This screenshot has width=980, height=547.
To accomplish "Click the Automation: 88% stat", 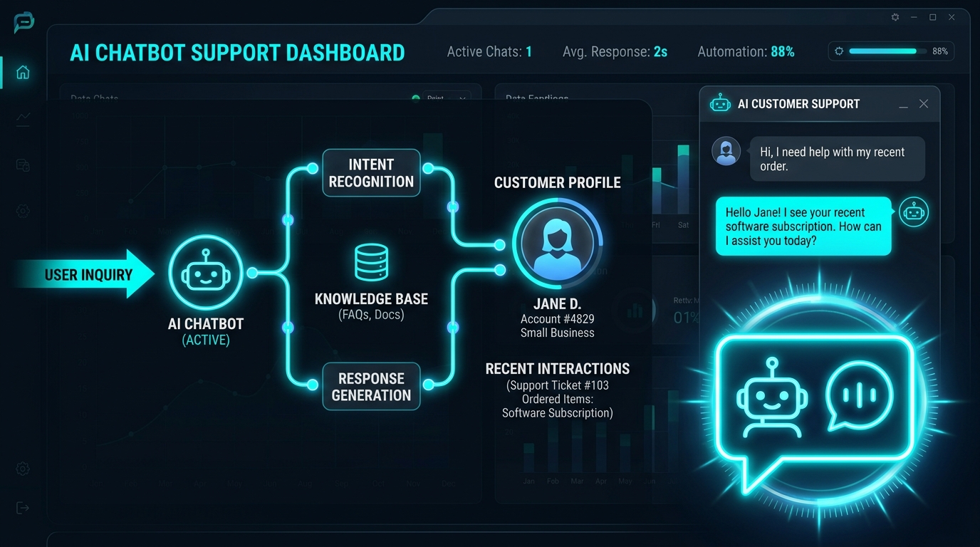I will click(746, 52).
